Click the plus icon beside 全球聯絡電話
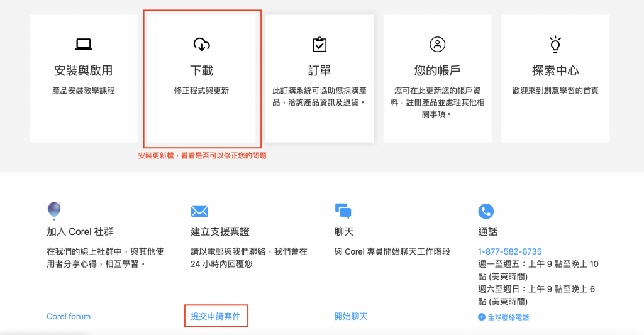The height and width of the screenshot is (335, 644). coord(482,317)
